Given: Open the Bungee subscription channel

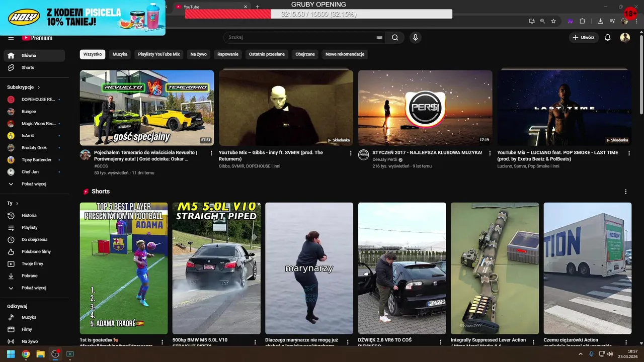Looking at the screenshot, I should [x=34, y=112].
